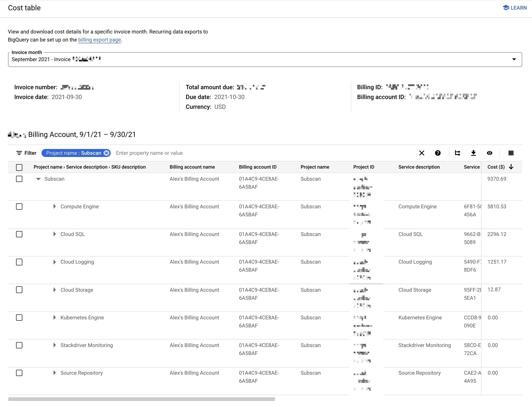Image resolution: width=532 pixels, height=407 pixels.
Task: Expand the Cloud SQL service row
Action: (54, 234)
